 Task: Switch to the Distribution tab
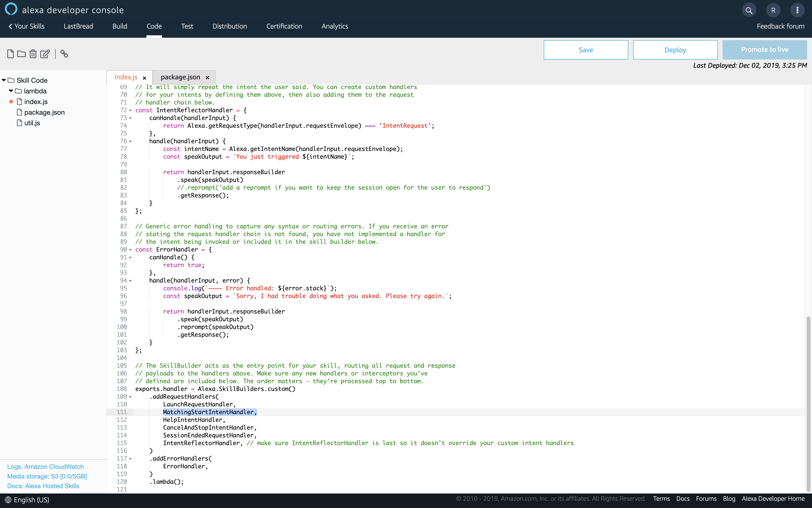(x=230, y=26)
